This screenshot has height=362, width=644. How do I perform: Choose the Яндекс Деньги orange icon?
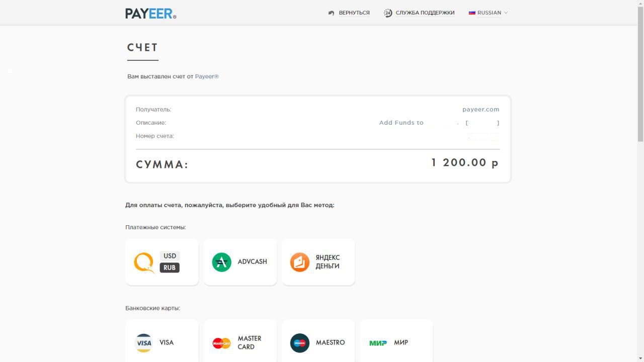click(300, 262)
